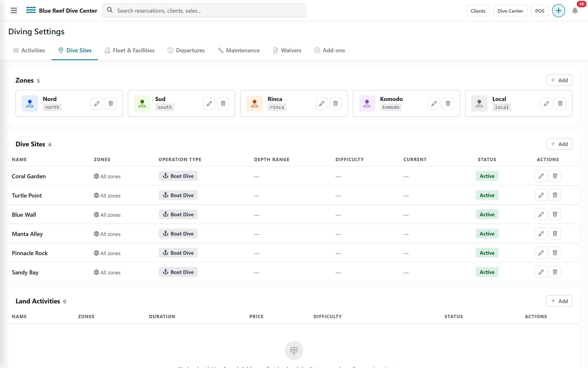
Task: Open the Add-ons tab
Action: [330, 50]
